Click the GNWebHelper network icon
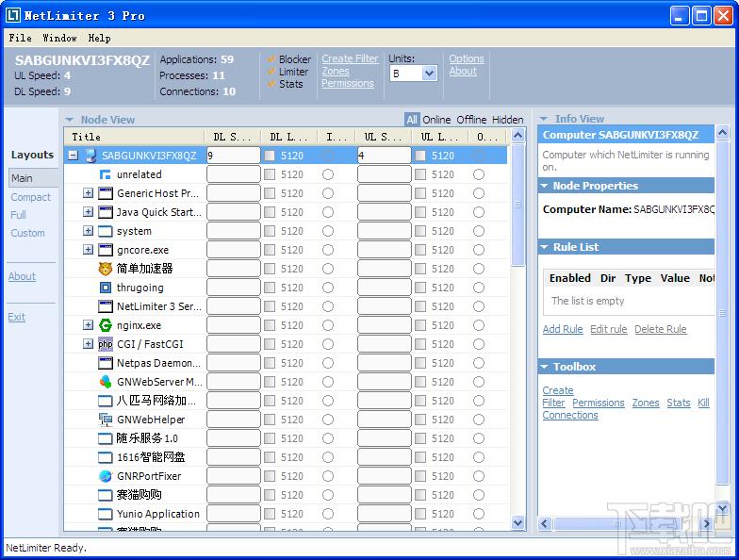Screen dimensions: 739x560 tap(106, 420)
